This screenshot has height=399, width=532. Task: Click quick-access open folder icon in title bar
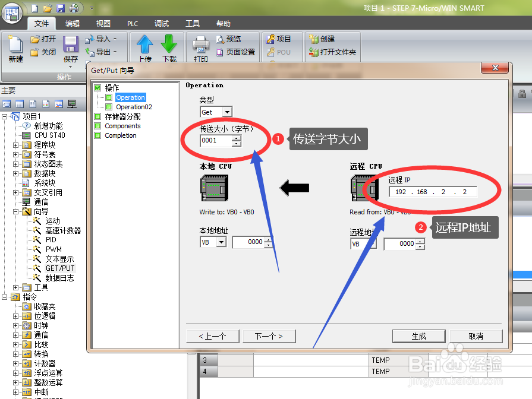click(48, 8)
